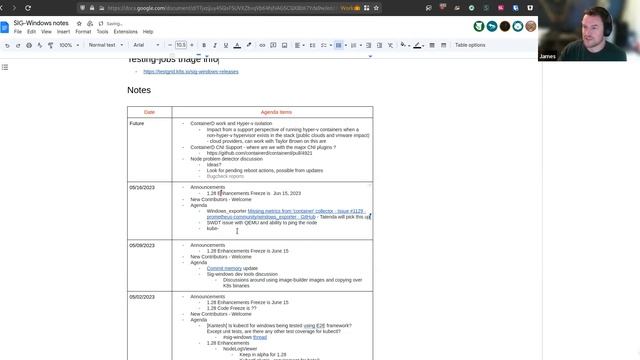Open the Checklist menu arrow

click(x=331, y=45)
